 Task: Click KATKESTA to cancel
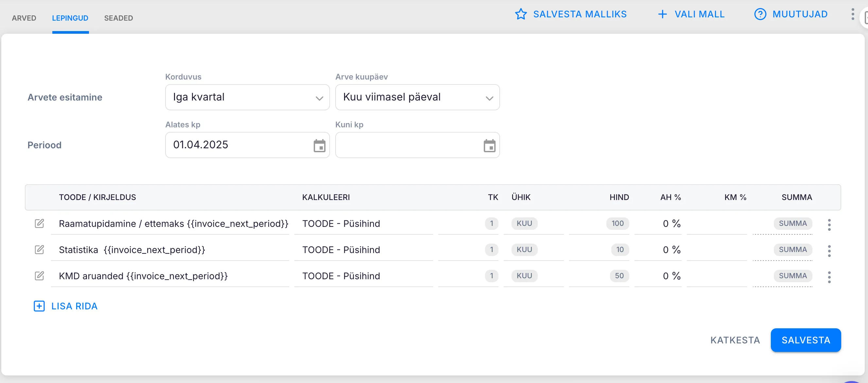point(735,340)
